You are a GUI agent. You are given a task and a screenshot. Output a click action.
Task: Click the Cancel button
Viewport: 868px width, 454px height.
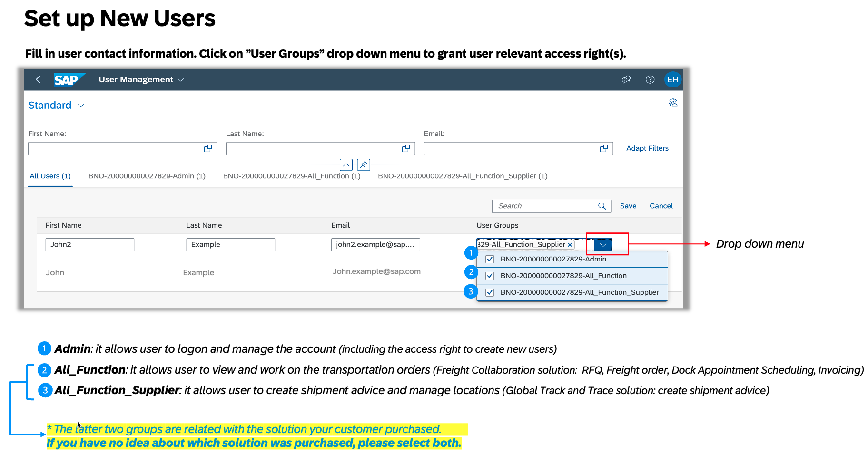(x=661, y=206)
